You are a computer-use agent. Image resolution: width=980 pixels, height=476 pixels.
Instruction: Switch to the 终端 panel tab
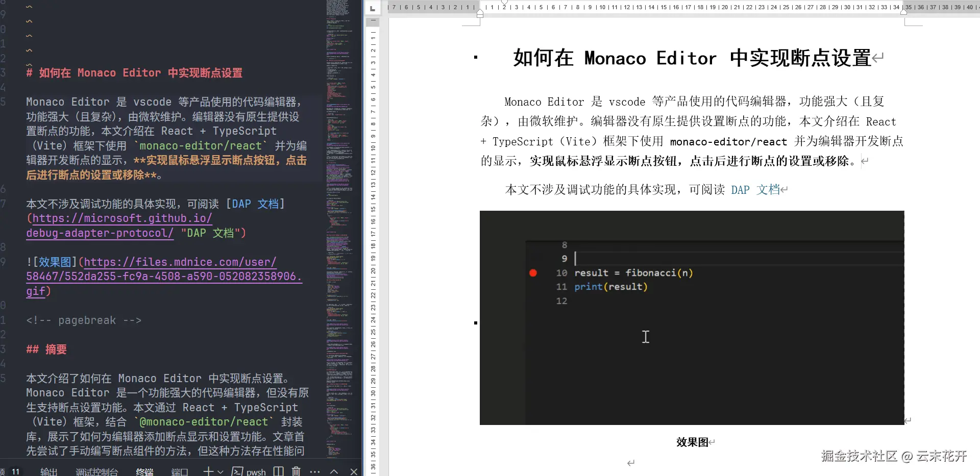pos(144,472)
